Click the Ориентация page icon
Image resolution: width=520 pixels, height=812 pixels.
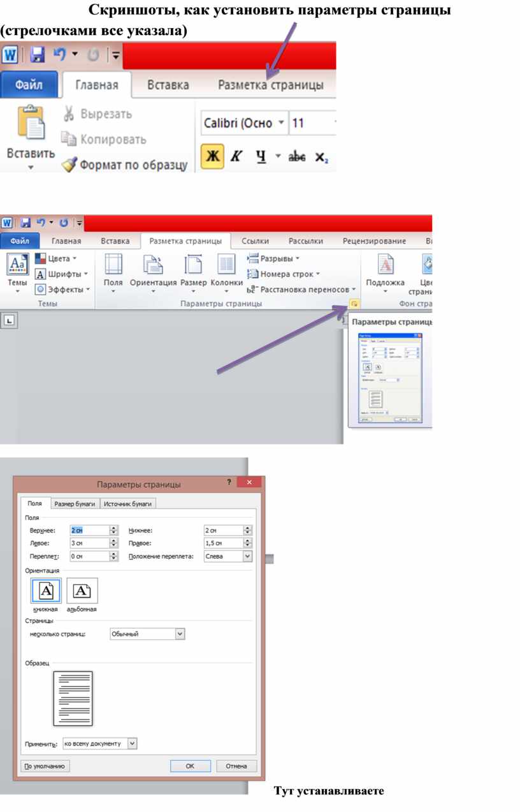(x=153, y=265)
